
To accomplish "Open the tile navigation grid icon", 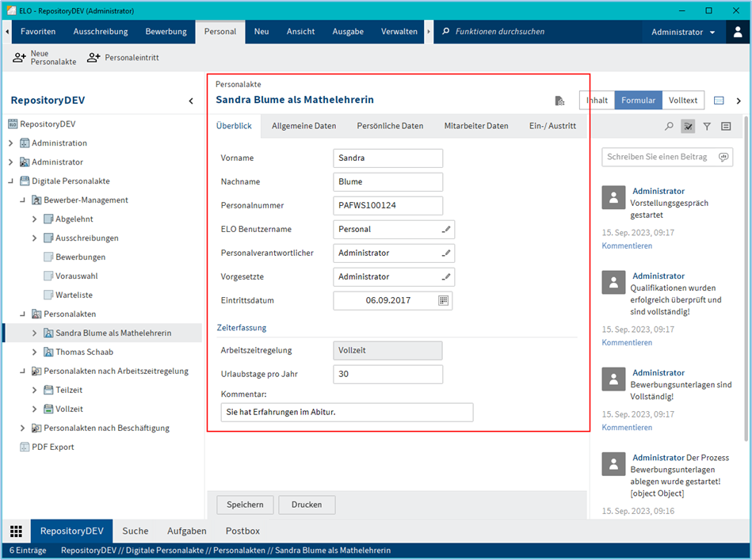I will (16, 531).
